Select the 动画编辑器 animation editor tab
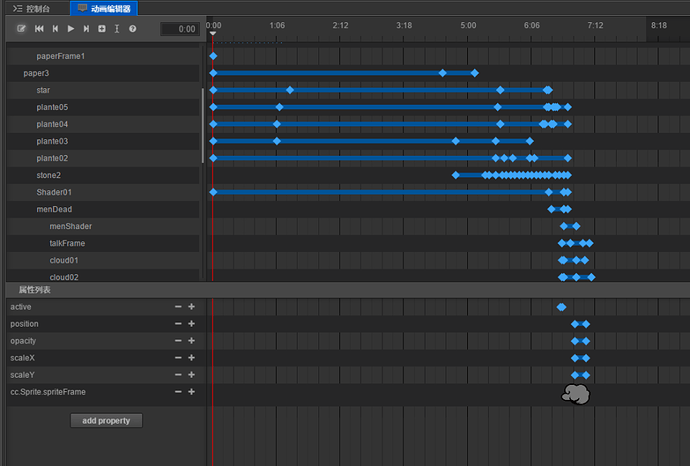Image resolution: width=690 pixels, height=466 pixels. click(x=104, y=7)
